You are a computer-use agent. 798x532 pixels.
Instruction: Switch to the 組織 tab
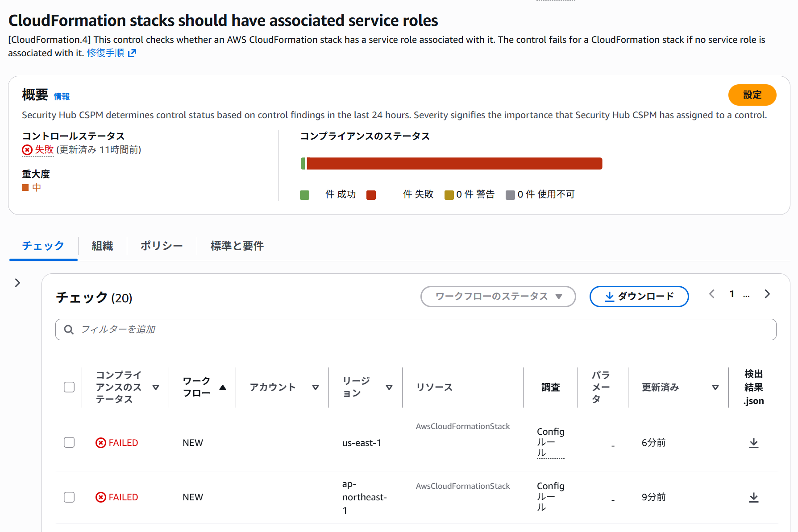(102, 246)
